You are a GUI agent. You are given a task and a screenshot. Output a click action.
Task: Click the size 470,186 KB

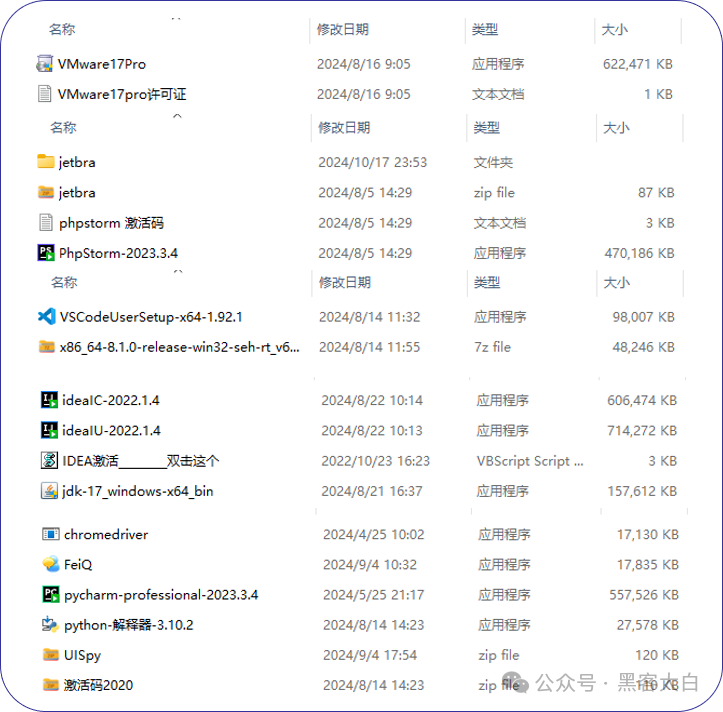click(x=640, y=253)
